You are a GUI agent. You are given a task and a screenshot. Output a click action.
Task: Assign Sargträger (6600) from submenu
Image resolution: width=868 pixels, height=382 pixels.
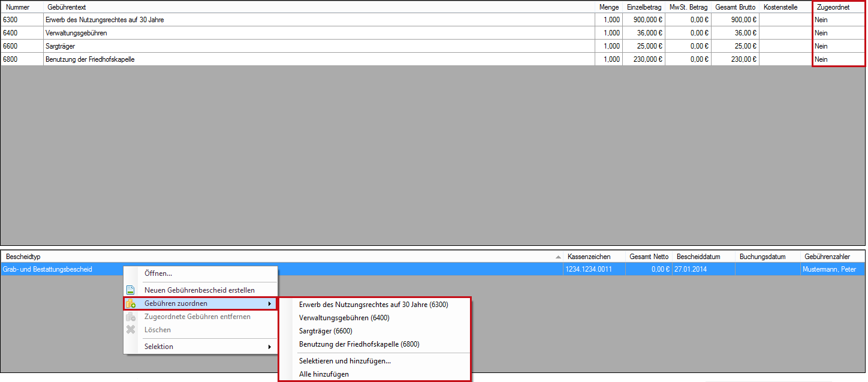click(325, 331)
